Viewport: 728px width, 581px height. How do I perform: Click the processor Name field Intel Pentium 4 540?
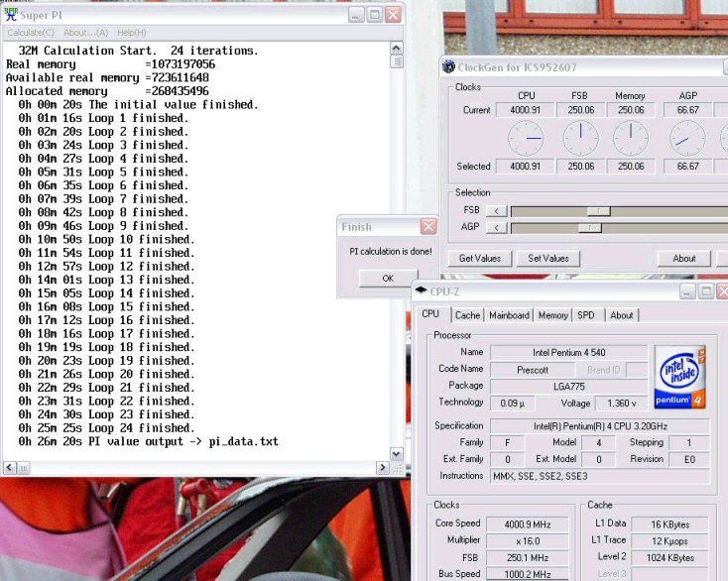pyautogui.click(x=568, y=353)
